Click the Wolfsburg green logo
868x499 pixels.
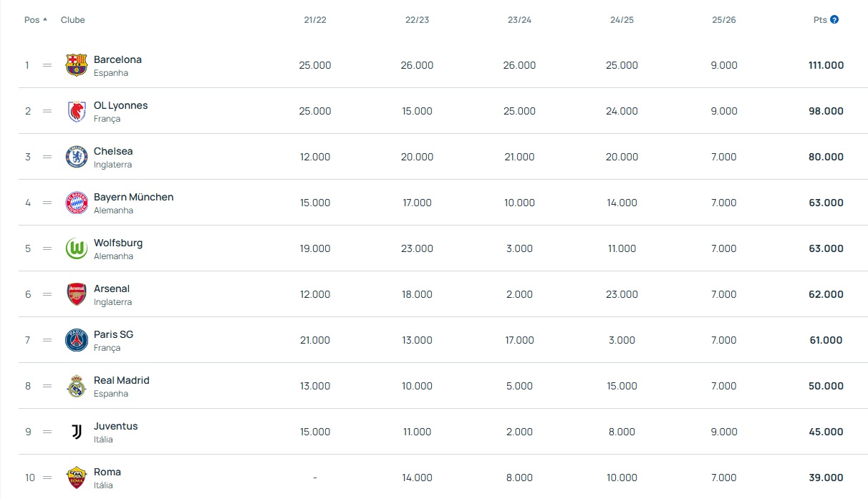click(77, 248)
